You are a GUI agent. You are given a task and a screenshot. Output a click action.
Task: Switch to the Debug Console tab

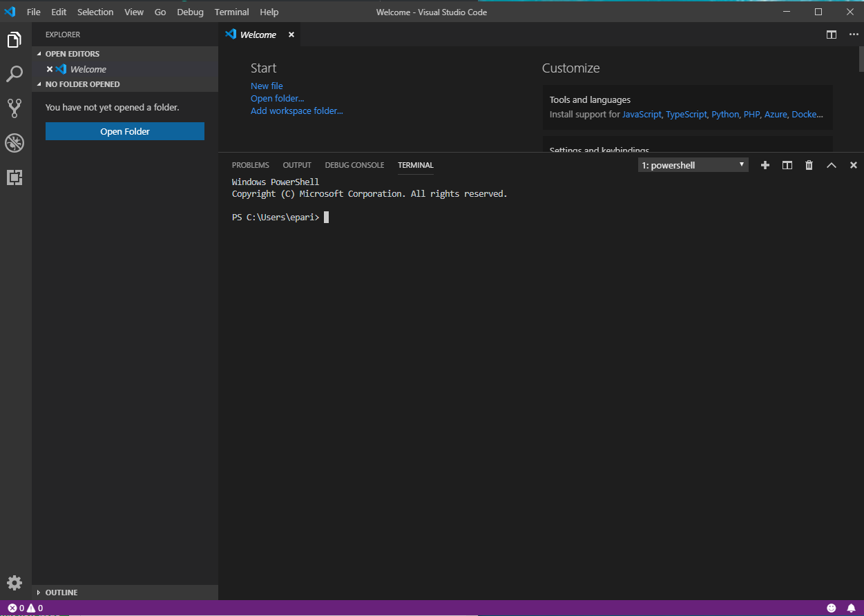[x=354, y=165]
